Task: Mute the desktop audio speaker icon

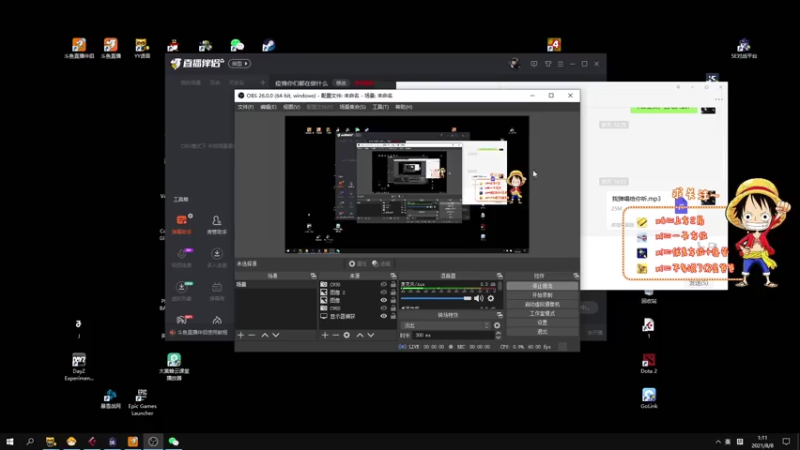Action: (479, 298)
